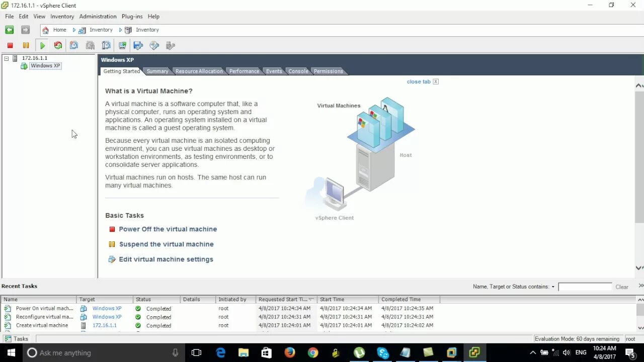
Task: Click the Status column header
Action: coord(156,299)
